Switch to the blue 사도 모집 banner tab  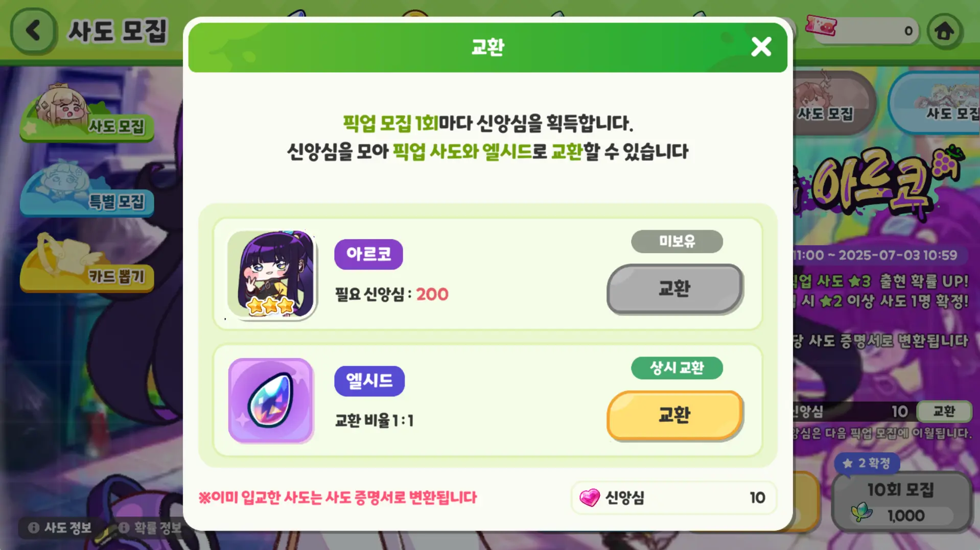[x=936, y=102]
